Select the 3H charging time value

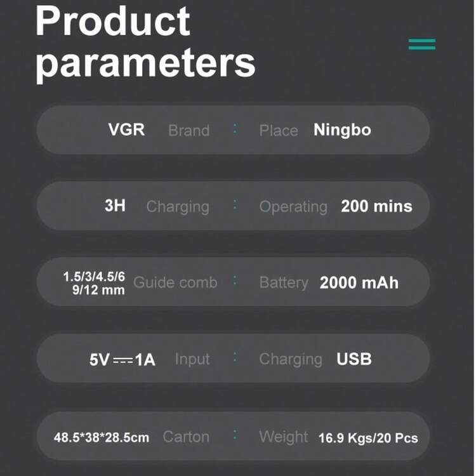(115, 206)
